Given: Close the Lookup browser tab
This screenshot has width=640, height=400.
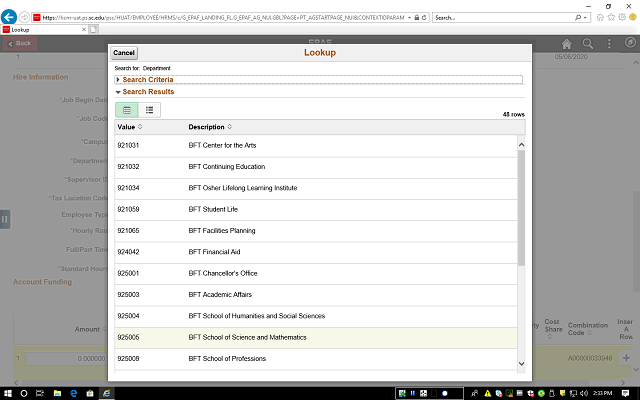Looking at the screenshot, I should tap(84, 29).
